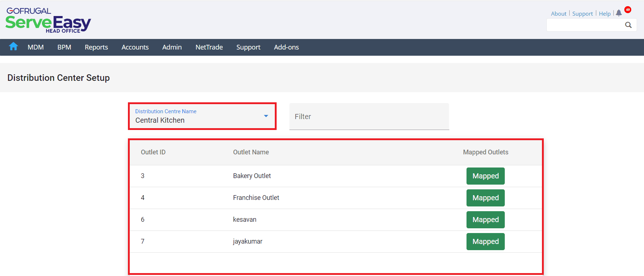Open the Reports menu

pos(96,47)
